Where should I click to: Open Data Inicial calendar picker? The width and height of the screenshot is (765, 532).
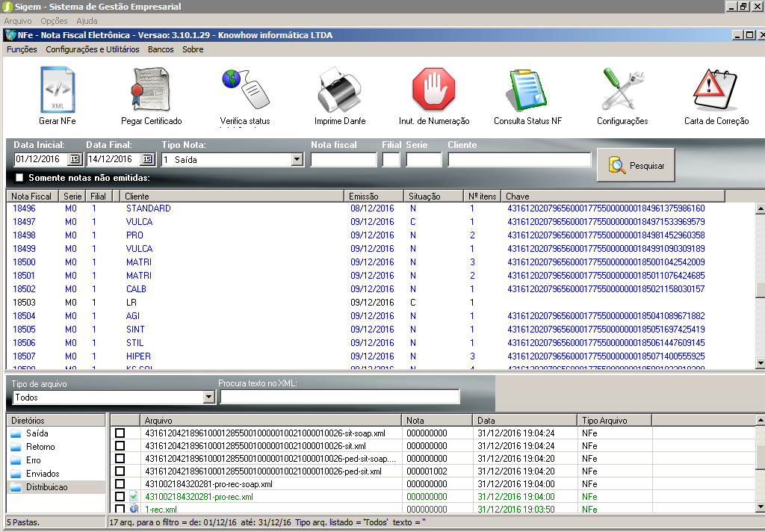click(75, 159)
